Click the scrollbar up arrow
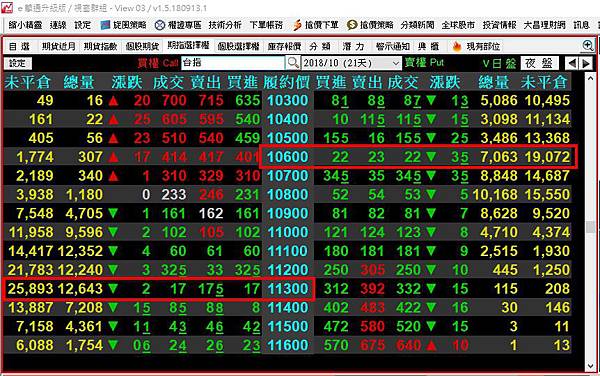This screenshot has height=376, width=600. pos(590,78)
